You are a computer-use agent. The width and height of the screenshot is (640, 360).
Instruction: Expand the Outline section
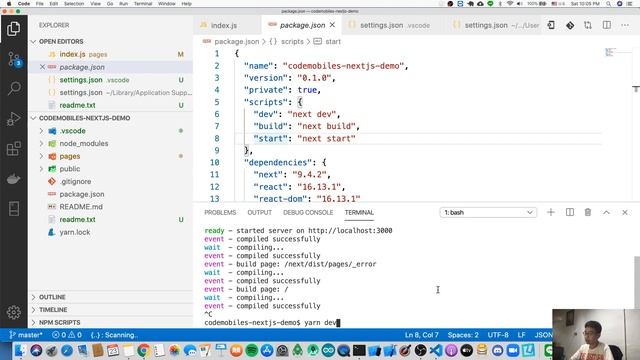(34, 297)
